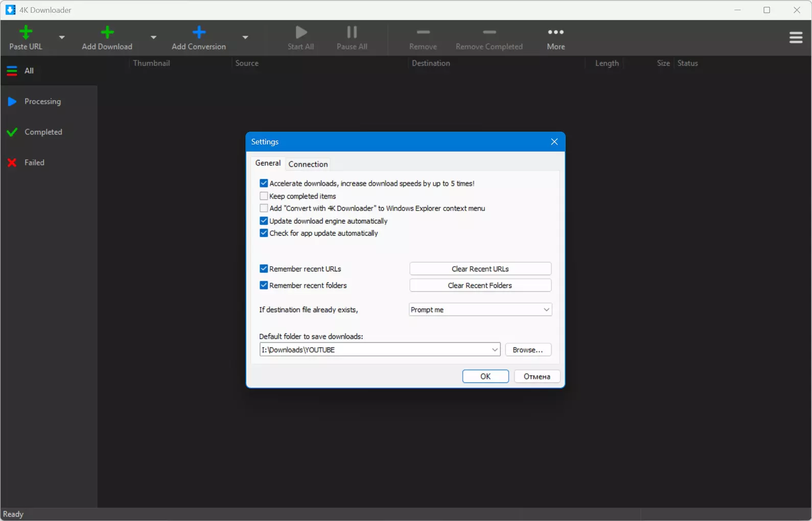This screenshot has width=812, height=521.
Task: Disable Remember recent URLs checkbox
Action: [264, 269]
